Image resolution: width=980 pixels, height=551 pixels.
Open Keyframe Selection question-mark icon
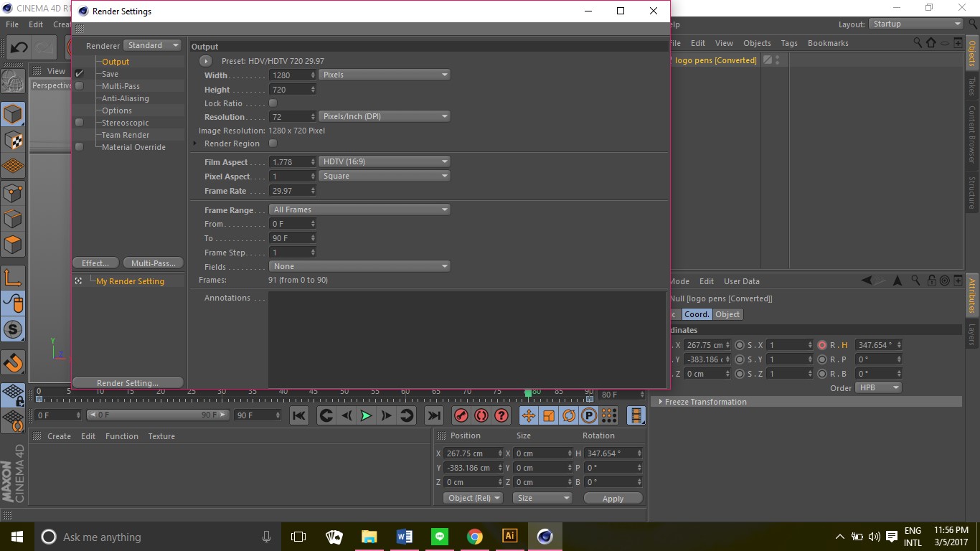click(501, 415)
